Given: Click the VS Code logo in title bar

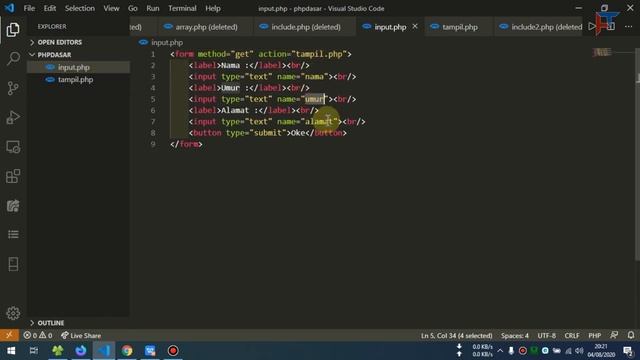Looking at the screenshot, I should (x=9, y=8).
